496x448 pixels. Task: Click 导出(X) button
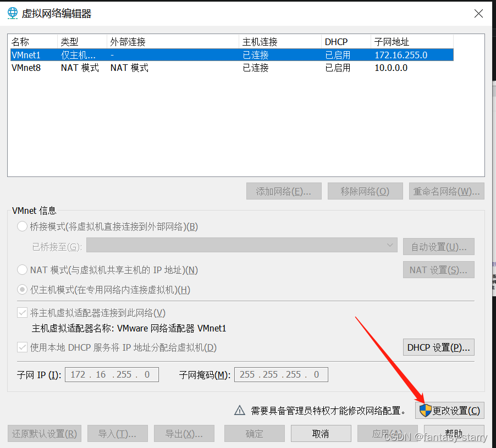pyautogui.click(x=184, y=434)
